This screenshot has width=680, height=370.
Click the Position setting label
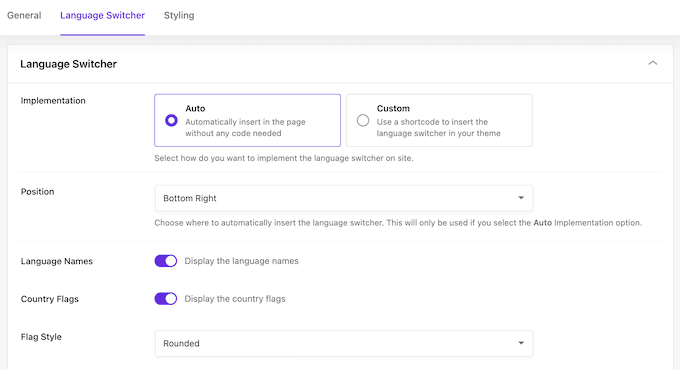point(38,192)
